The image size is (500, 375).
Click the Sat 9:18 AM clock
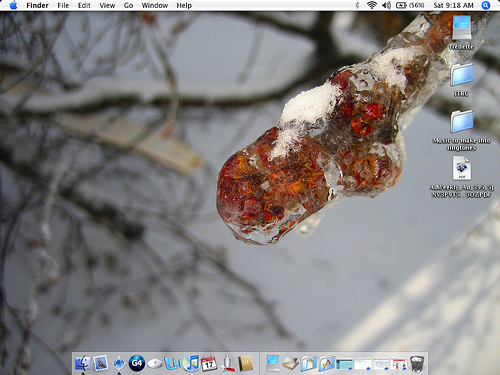[453, 5]
